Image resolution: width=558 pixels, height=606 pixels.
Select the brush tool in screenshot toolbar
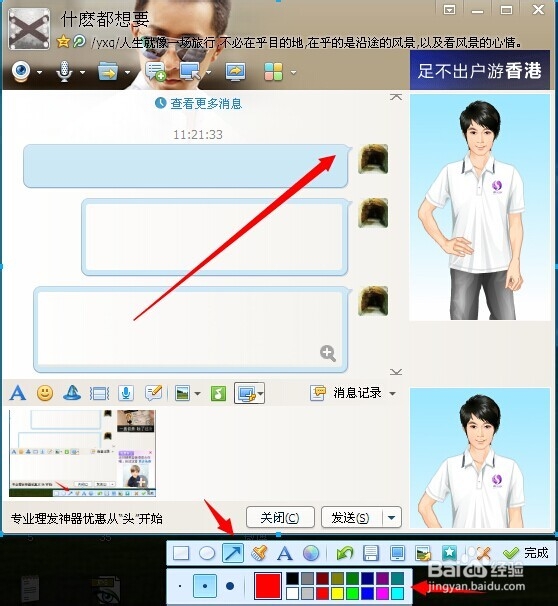[x=259, y=553]
